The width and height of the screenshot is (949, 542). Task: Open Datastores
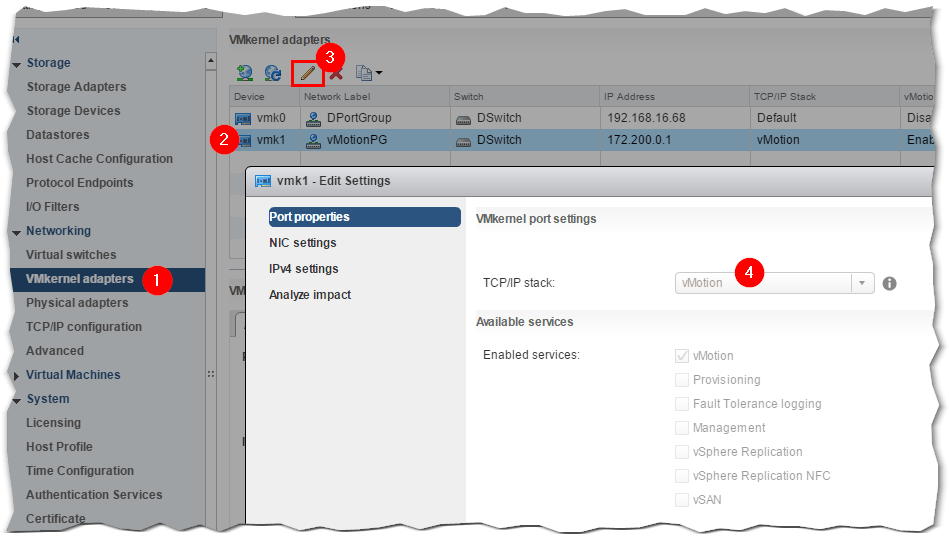point(57,134)
